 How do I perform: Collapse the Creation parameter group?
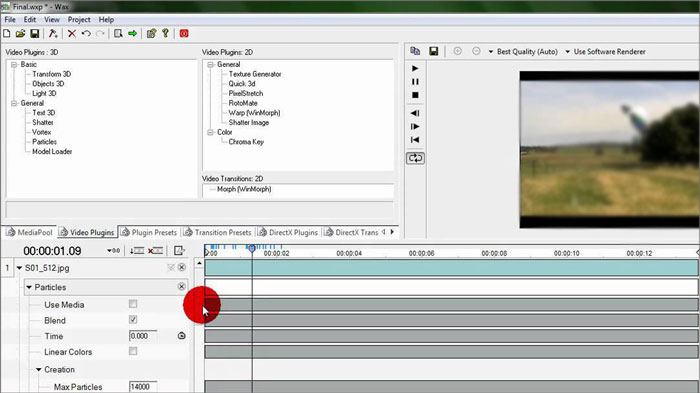pos(38,369)
